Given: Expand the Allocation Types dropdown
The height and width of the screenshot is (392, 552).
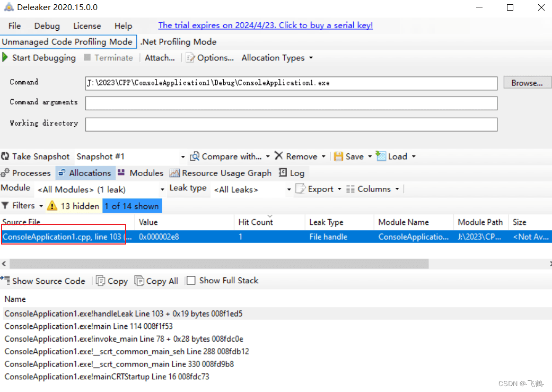Looking at the screenshot, I should click(311, 58).
